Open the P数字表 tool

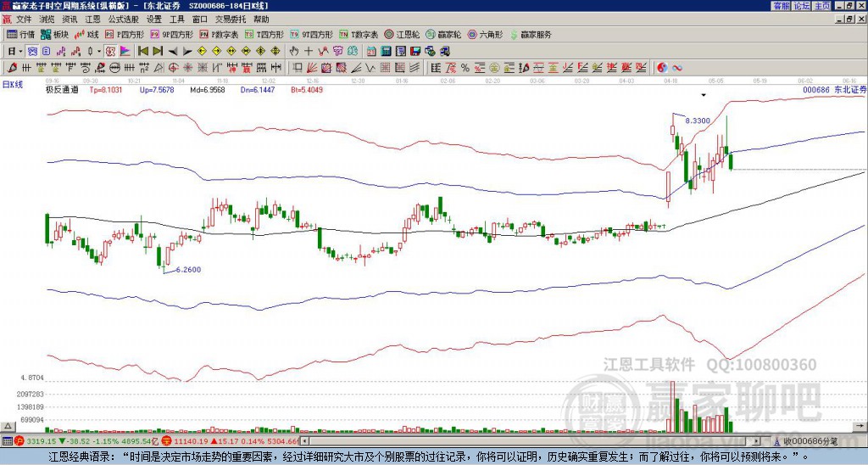tap(219, 34)
